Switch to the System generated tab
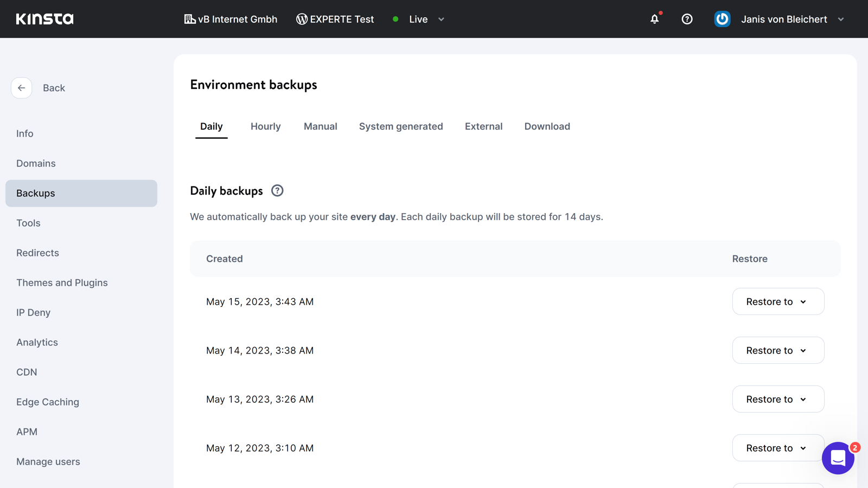This screenshot has height=488, width=868. pos(401,126)
